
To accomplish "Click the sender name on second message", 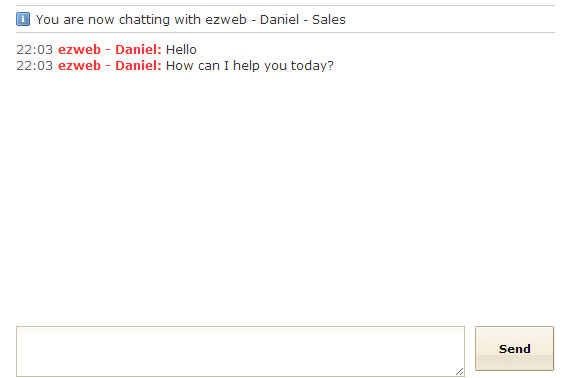I will tap(110, 66).
